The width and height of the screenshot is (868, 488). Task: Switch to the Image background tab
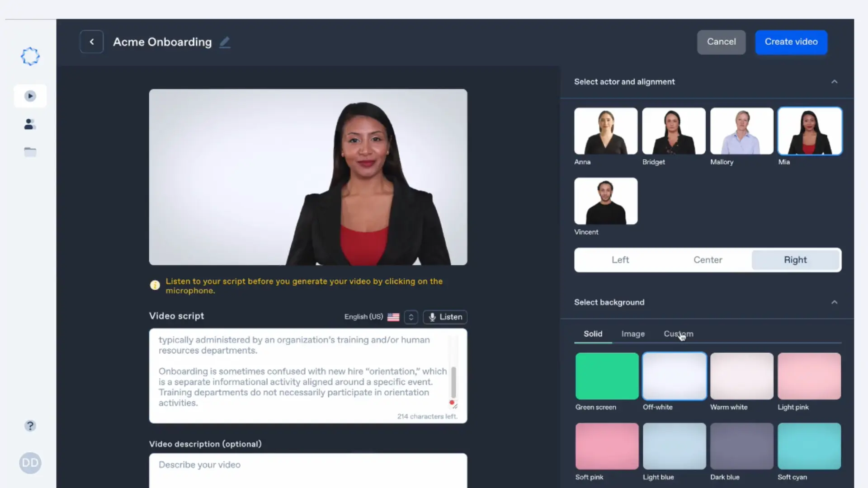(633, 334)
